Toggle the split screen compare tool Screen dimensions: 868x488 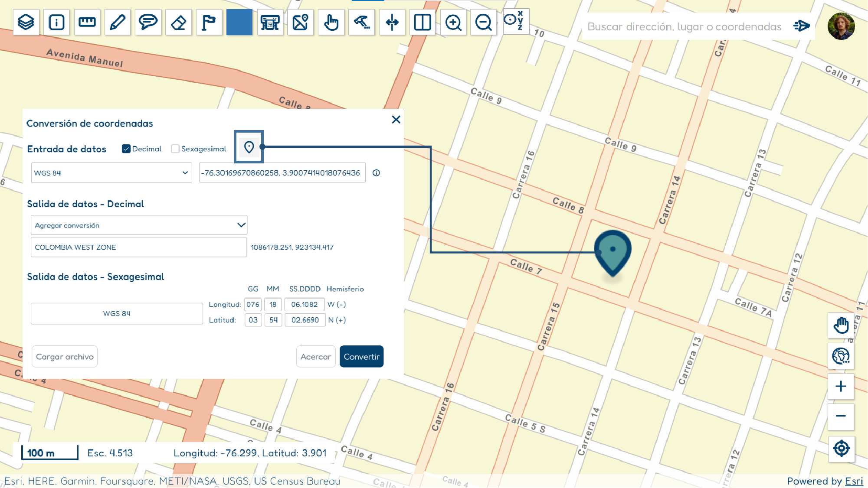point(423,22)
